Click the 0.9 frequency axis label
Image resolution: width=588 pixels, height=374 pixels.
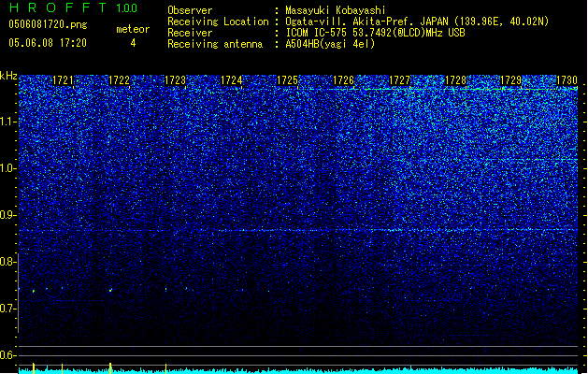pyautogui.click(x=7, y=215)
